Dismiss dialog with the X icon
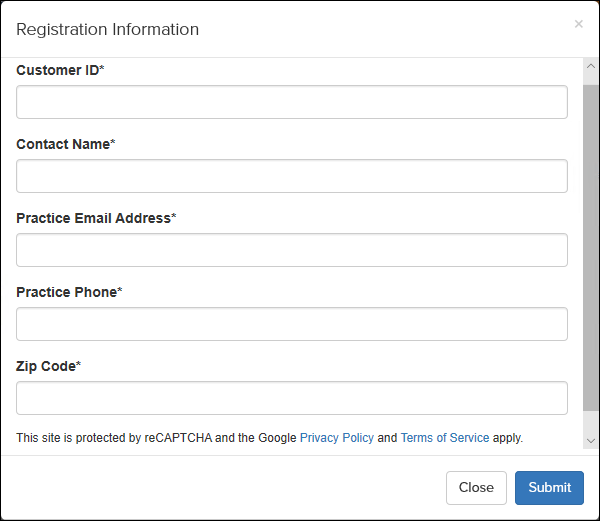The width and height of the screenshot is (600, 521). (x=578, y=24)
